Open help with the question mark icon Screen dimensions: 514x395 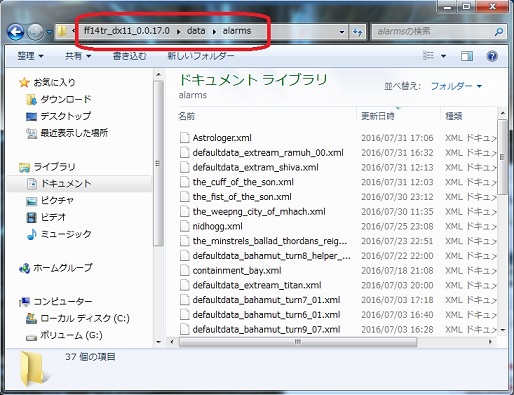[492, 56]
